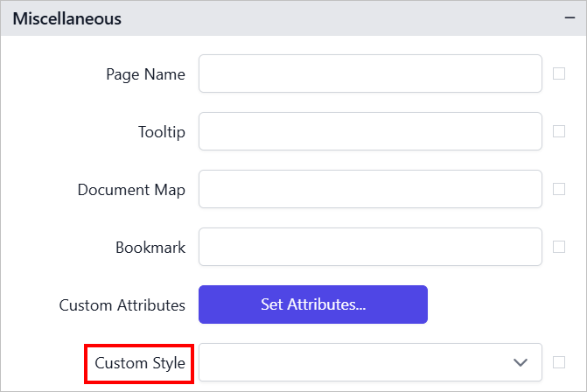This screenshot has width=587, height=392.
Task: Click the Tooltip input field
Action: pos(370,131)
